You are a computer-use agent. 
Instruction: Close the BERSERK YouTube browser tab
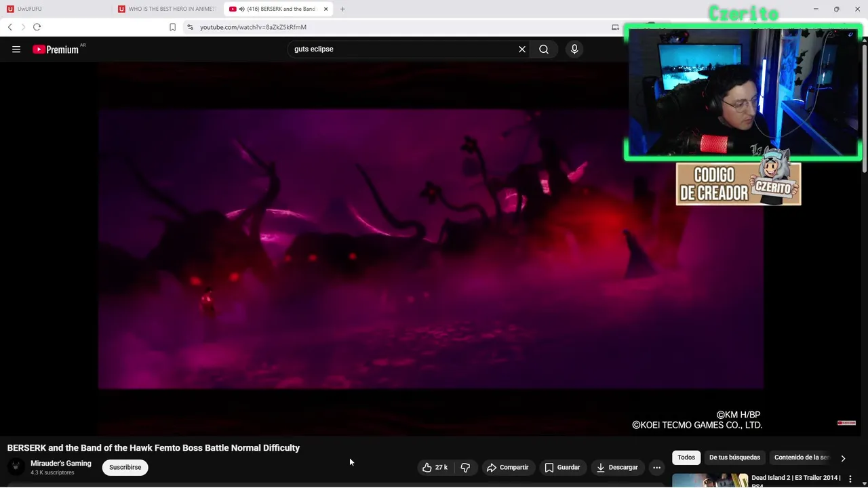(x=325, y=9)
